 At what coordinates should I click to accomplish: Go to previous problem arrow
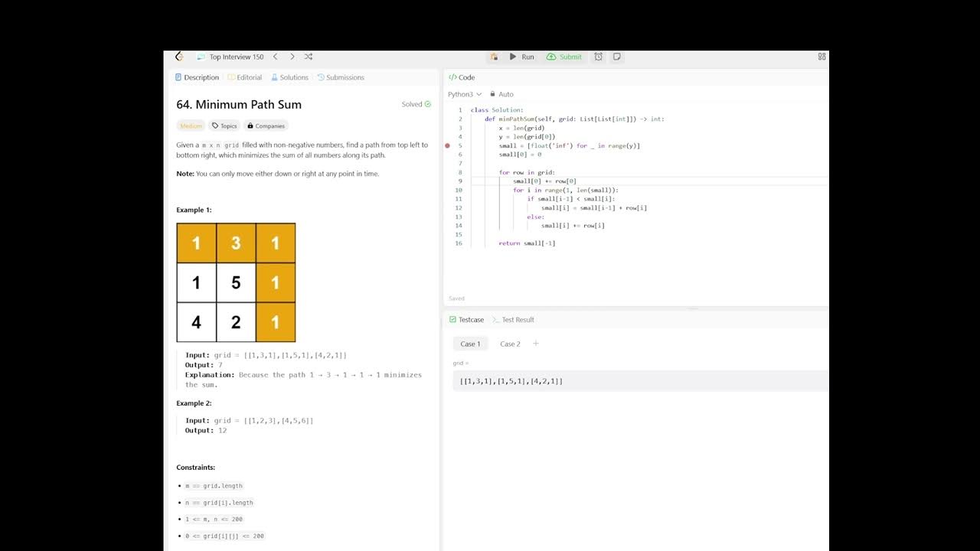point(276,57)
